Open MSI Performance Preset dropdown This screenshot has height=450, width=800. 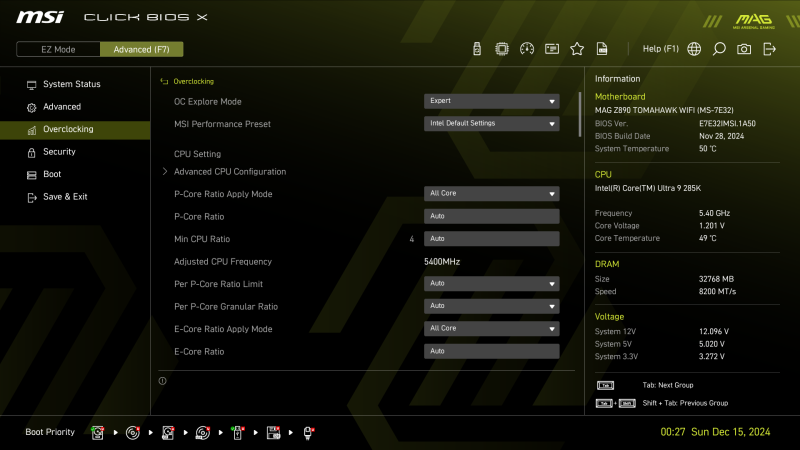(491, 124)
